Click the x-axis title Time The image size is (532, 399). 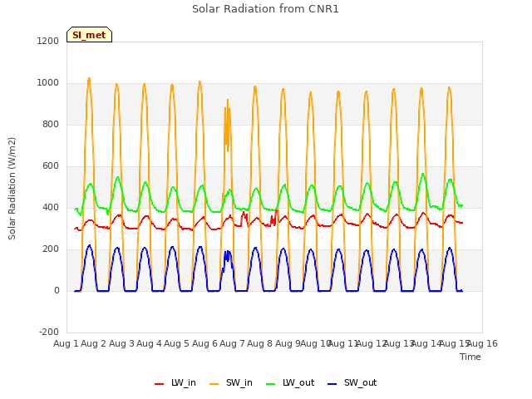[470, 357]
